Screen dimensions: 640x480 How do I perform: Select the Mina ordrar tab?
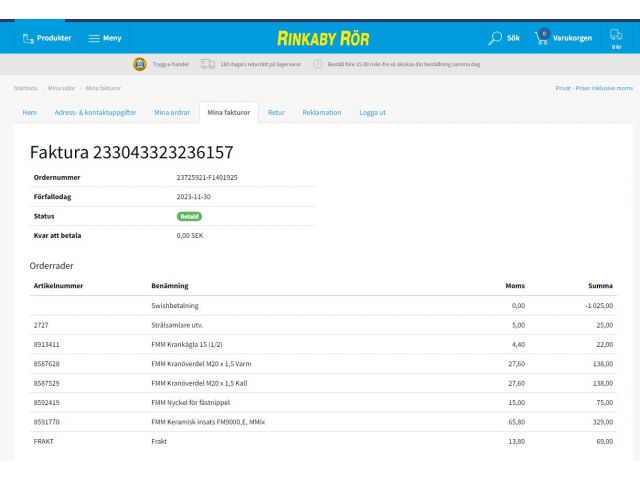[x=172, y=112]
